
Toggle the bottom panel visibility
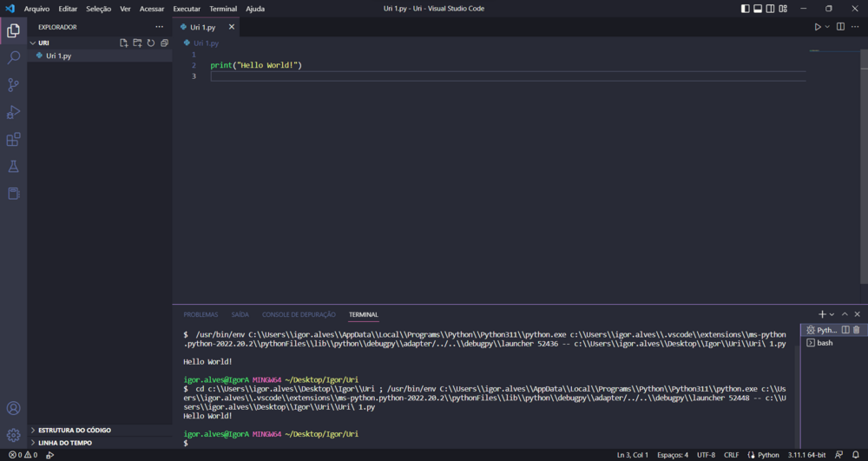758,9
